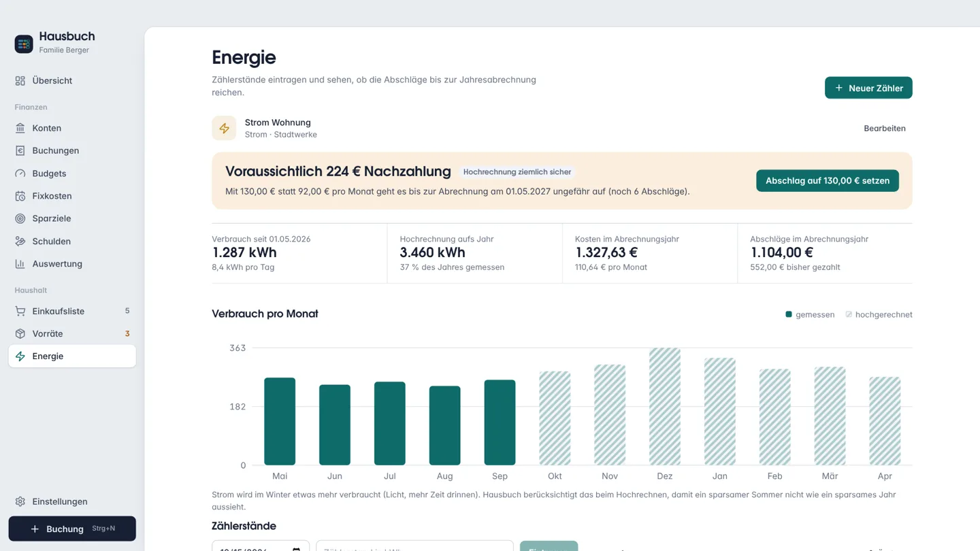Click the Vorräte box icon
This screenshot has width=980, height=551.
(20, 333)
